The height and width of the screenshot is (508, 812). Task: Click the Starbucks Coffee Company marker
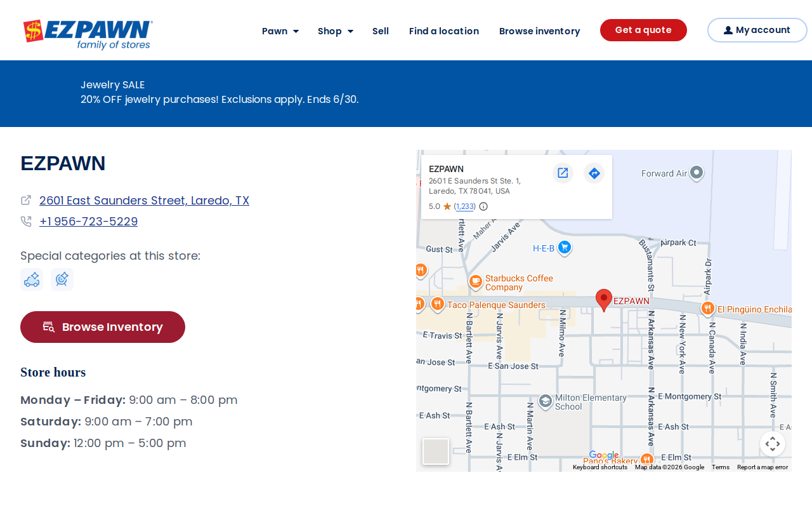(x=475, y=283)
